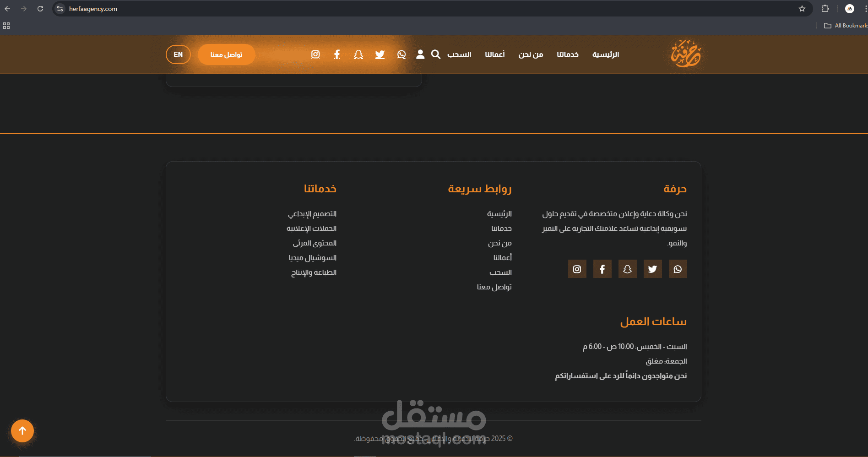Open the السوشيال ميديا service link

[313, 258]
